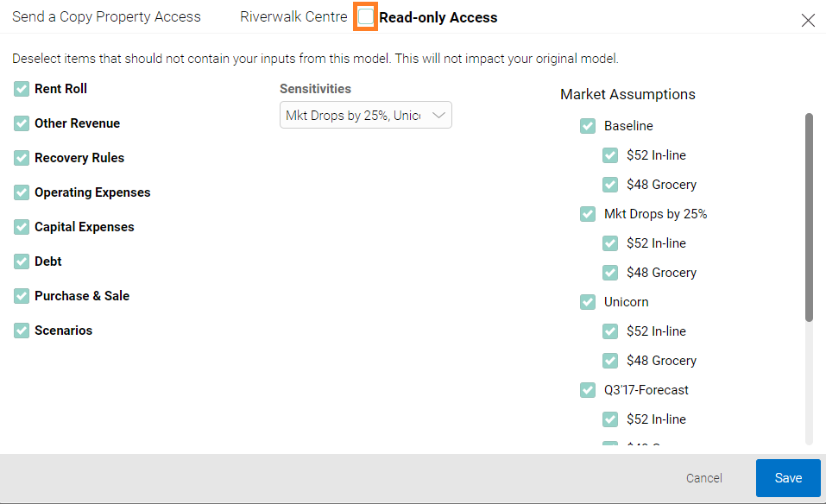
Task: Uncheck Baseline market assumption
Action: (x=588, y=126)
